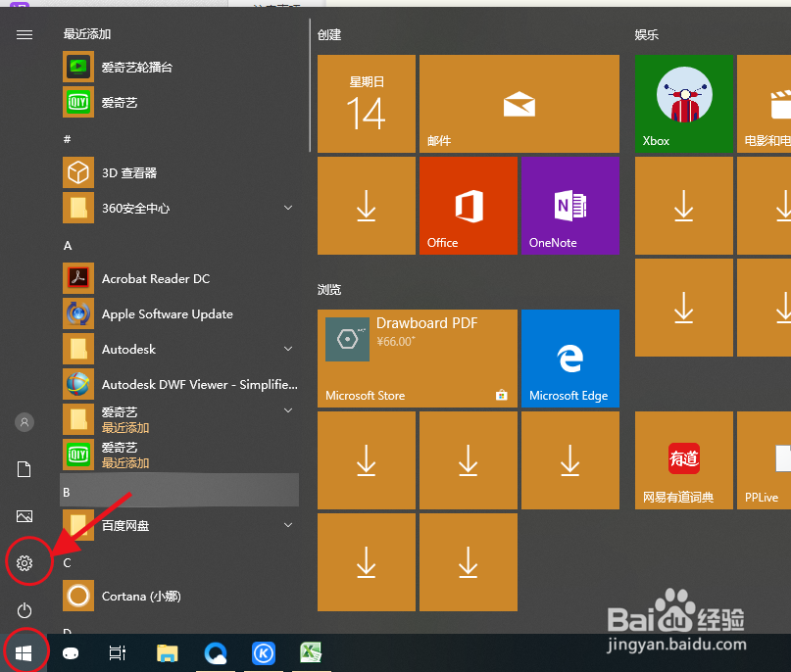
Task: Select the 浏览 tile group header
Action: tap(329, 289)
